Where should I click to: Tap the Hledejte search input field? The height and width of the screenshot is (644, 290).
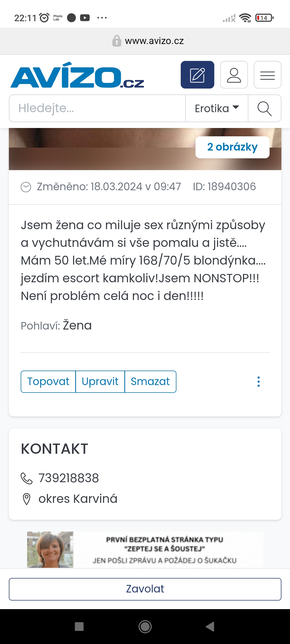(97, 108)
